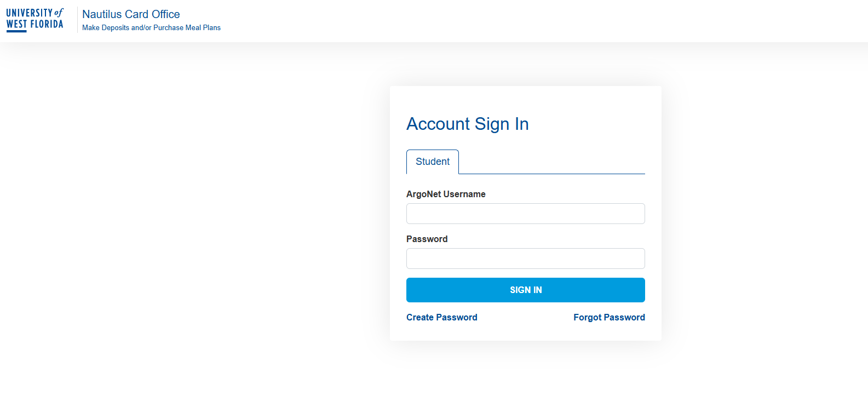The image size is (868, 413).
Task: Click the University of West Florida logo
Action: point(35,20)
